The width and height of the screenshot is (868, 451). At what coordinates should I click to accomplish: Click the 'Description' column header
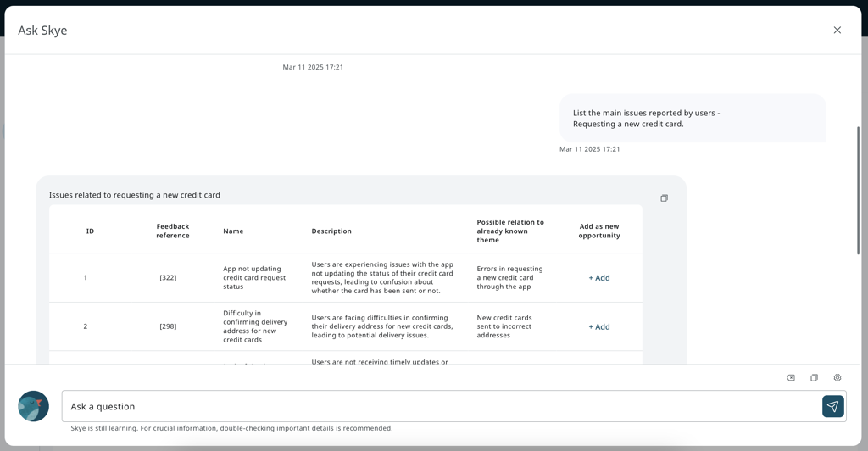[x=331, y=231]
